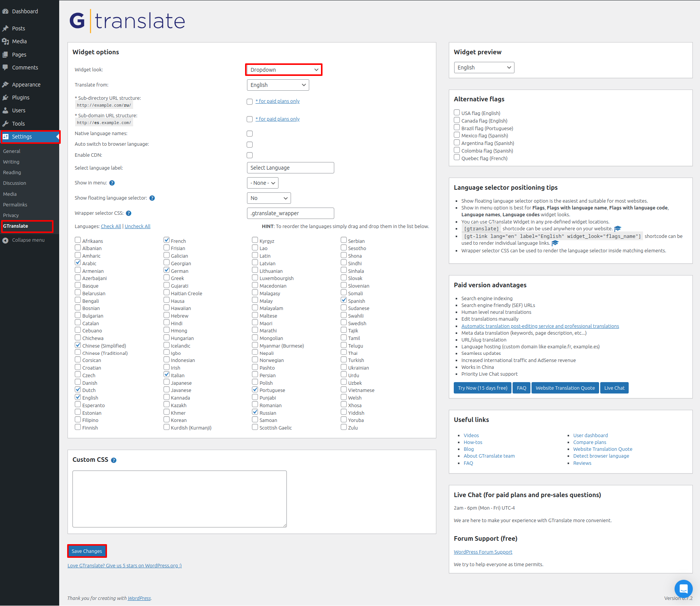The width and height of the screenshot is (700, 606).
Task: Click the Collapse menu arrow icon
Action: [5, 240]
